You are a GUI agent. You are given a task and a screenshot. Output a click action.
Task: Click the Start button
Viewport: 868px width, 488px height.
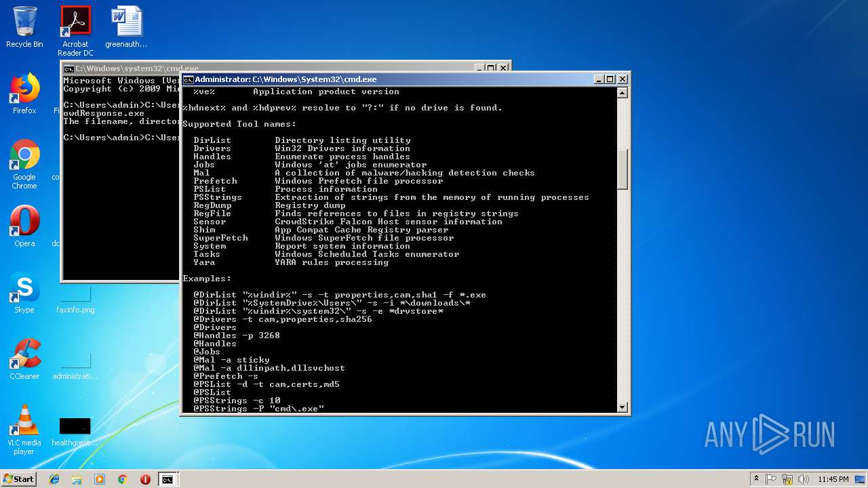click(x=19, y=479)
